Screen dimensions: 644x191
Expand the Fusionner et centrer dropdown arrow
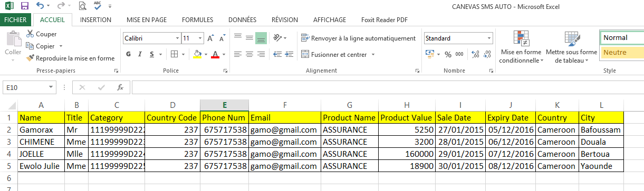click(373, 54)
